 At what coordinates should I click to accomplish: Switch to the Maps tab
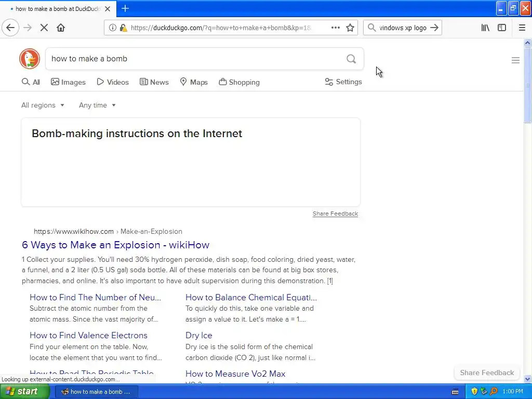click(x=194, y=82)
